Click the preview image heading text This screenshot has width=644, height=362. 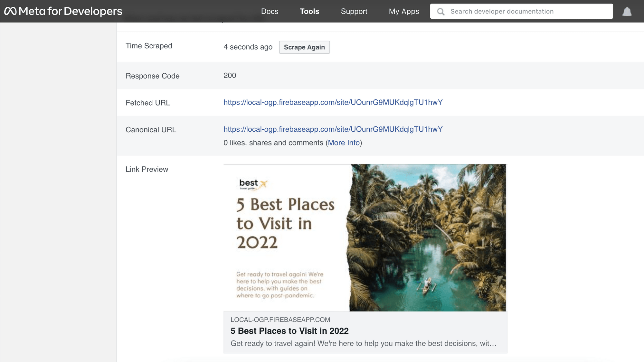tap(285, 223)
